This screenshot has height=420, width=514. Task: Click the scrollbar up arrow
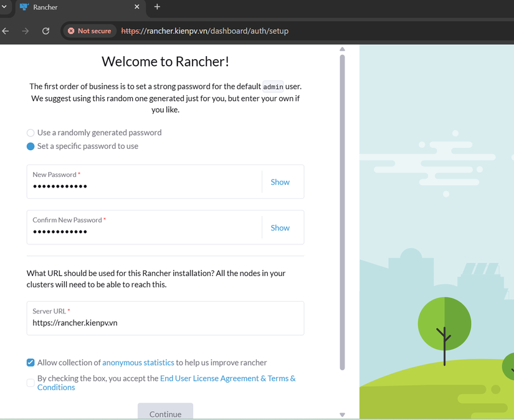pyautogui.click(x=342, y=49)
